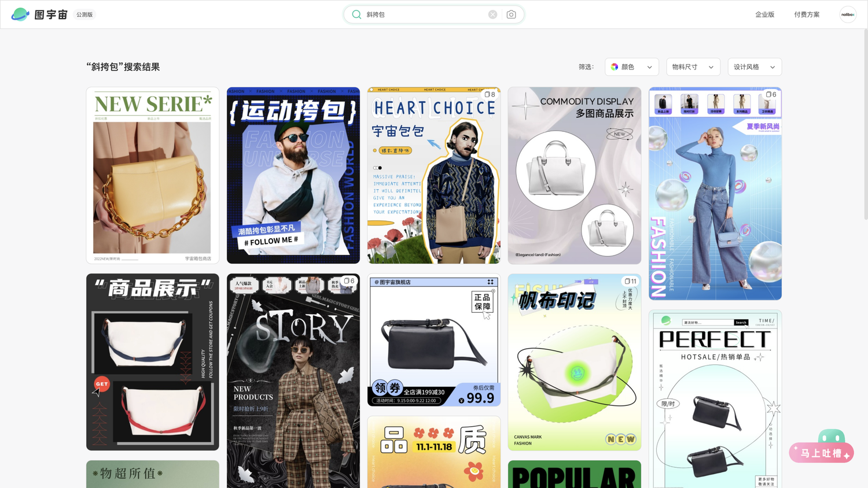This screenshot has height=488, width=868.
Task: Open image search via the camera icon
Action: [x=511, y=14]
